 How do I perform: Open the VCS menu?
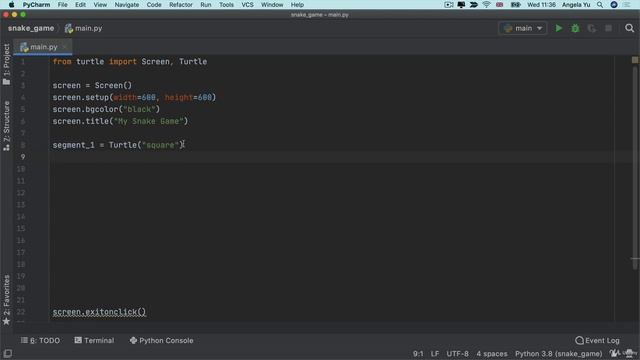[247, 5]
